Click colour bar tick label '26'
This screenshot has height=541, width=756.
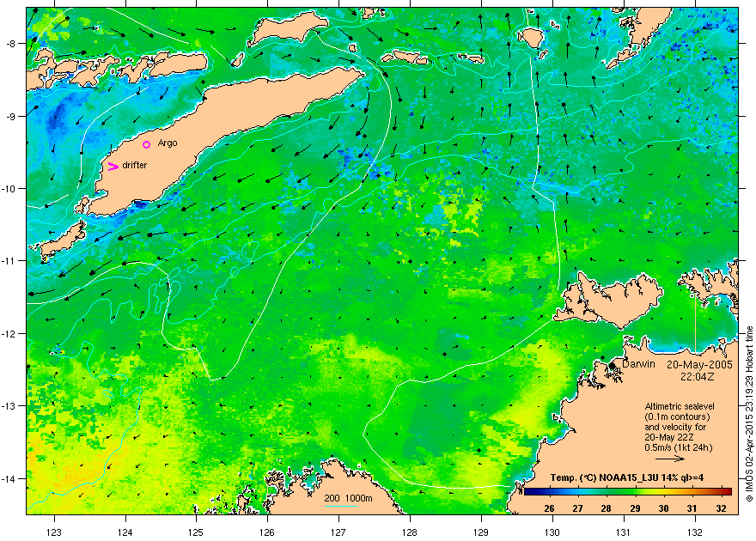[x=549, y=508]
